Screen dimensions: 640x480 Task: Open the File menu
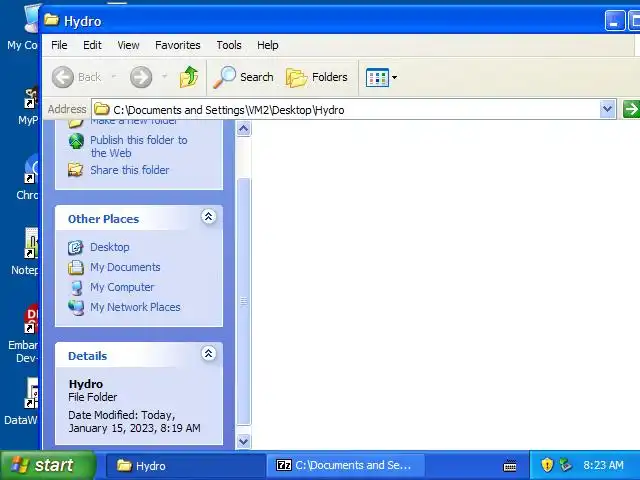tap(59, 45)
